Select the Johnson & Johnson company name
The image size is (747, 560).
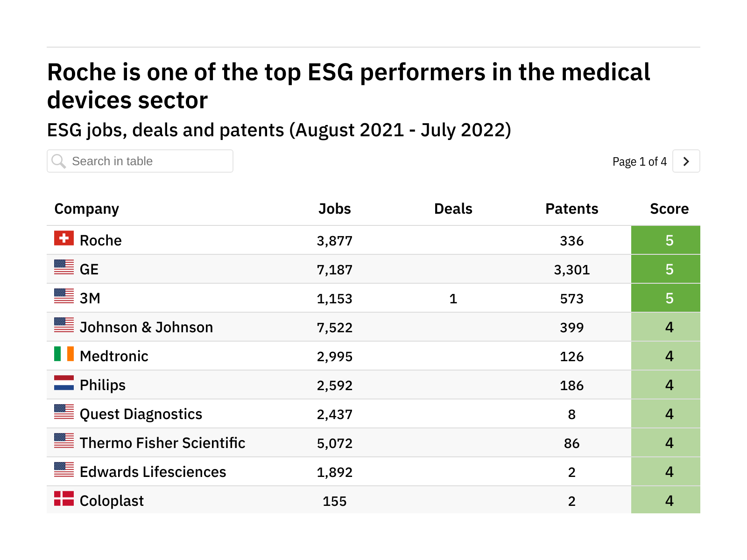(x=146, y=327)
